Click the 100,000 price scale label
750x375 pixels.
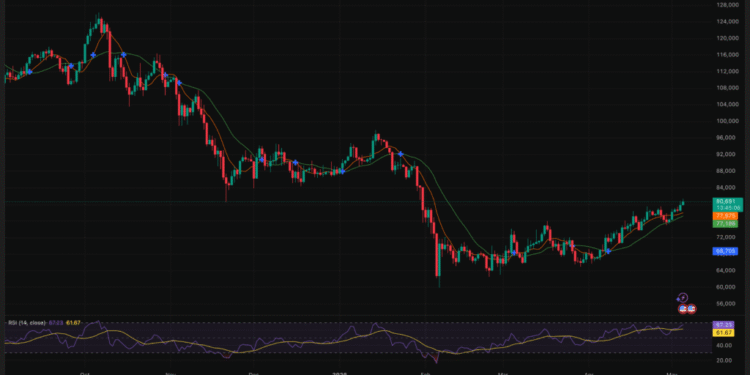pos(728,121)
